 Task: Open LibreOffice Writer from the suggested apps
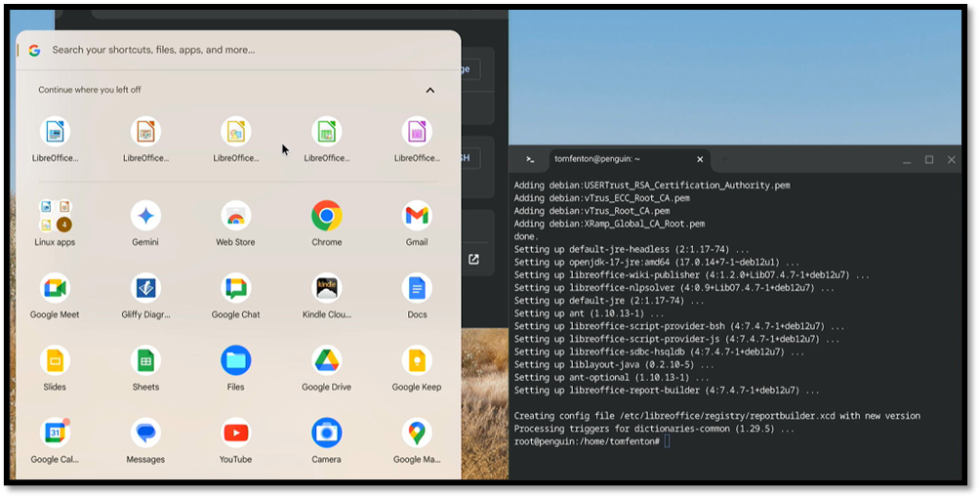pos(55,132)
